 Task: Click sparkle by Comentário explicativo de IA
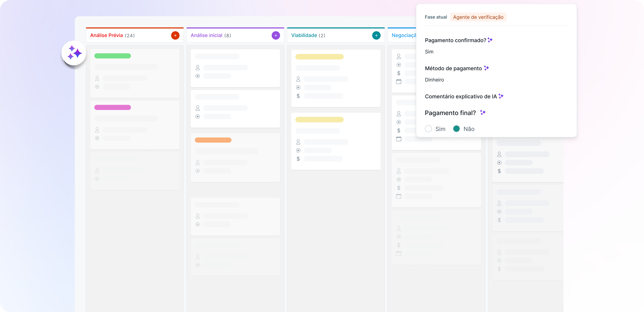point(501,96)
